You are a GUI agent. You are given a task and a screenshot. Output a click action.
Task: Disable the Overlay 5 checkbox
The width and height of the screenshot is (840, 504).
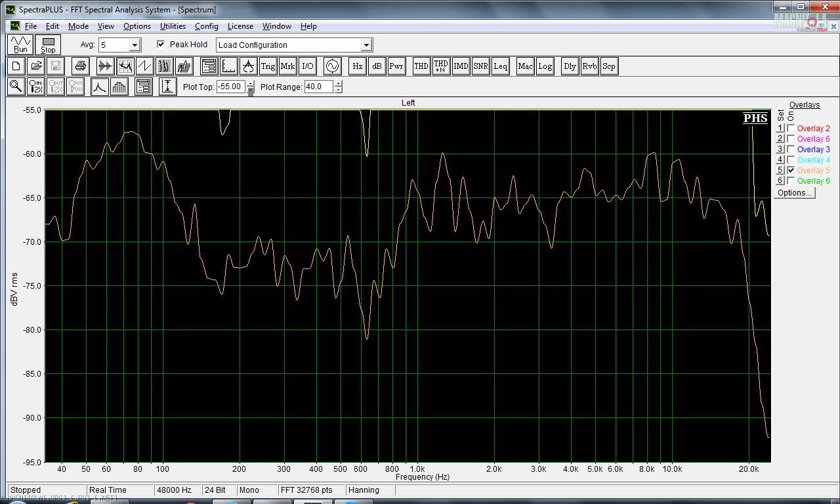(x=791, y=171)
